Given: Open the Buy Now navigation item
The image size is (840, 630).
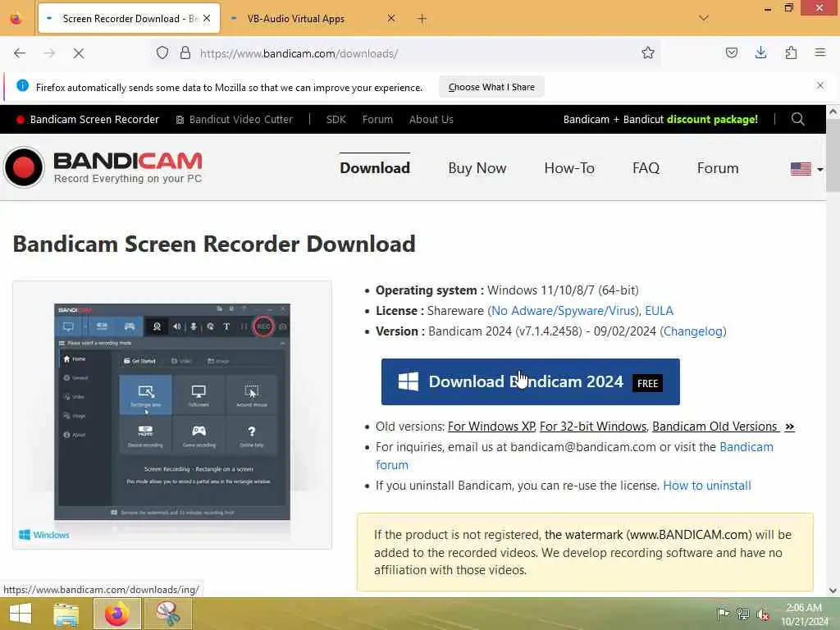Looking at the screenshot, I should coord(477,168).
